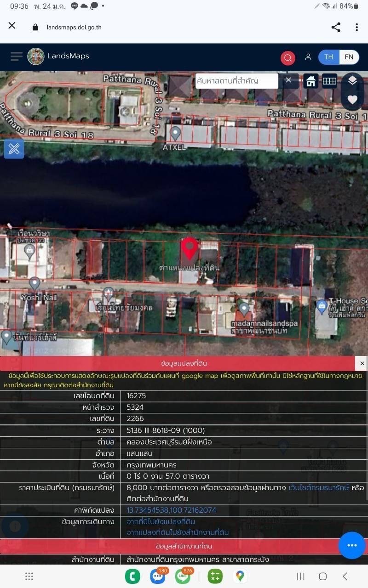The height and width of the screenshot is (588, 368).
Task: Open the blue chat bubble button
Action: point(352,545)
